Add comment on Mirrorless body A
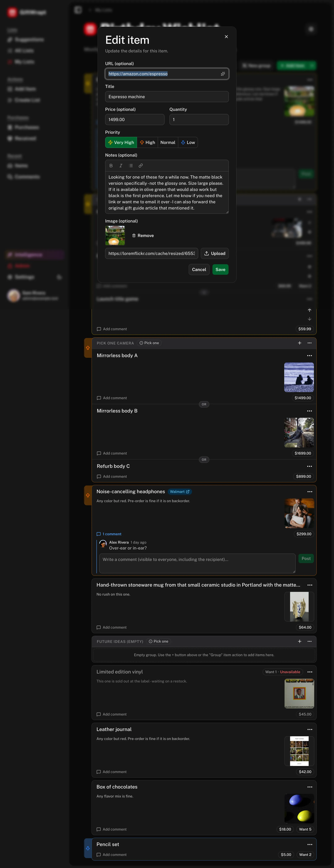This screenshot has width=334, height=868. point(112,398)
